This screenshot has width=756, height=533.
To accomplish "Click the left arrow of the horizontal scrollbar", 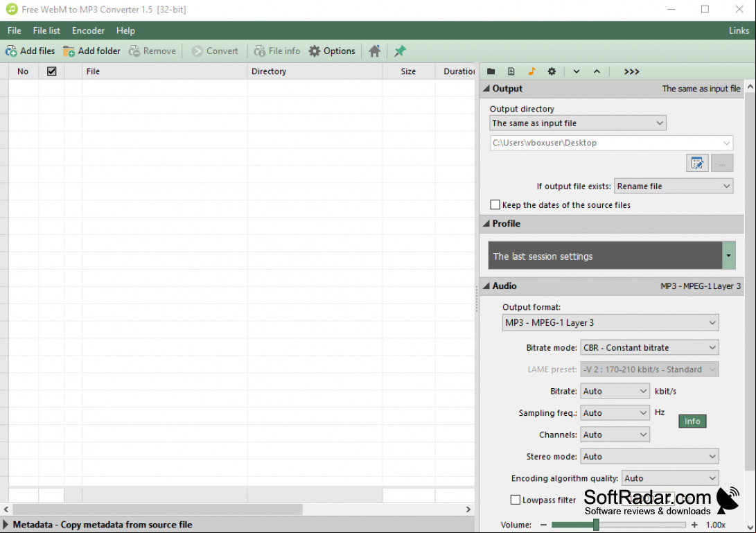I will click(x=6, y=509).
